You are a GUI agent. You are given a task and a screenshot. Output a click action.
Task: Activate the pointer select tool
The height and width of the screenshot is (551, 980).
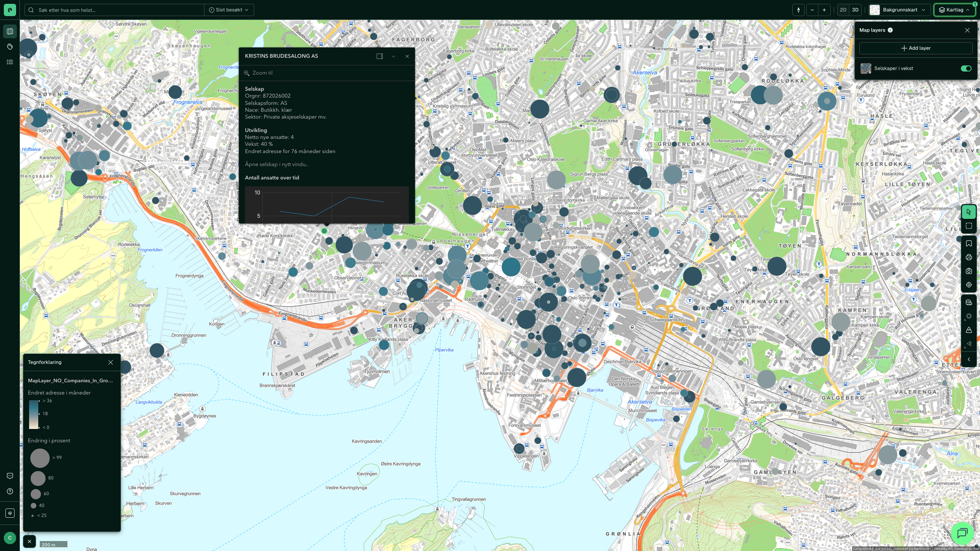tap(969, 212)
